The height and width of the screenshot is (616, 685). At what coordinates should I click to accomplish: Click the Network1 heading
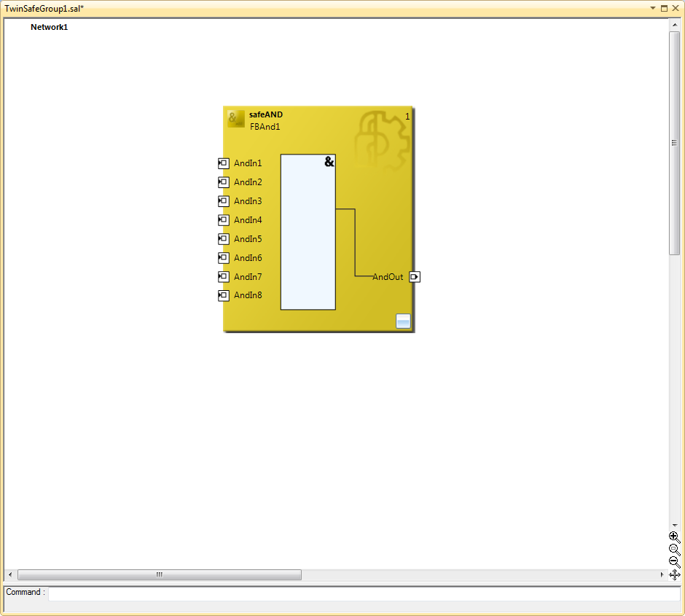[x=50, y=27]
